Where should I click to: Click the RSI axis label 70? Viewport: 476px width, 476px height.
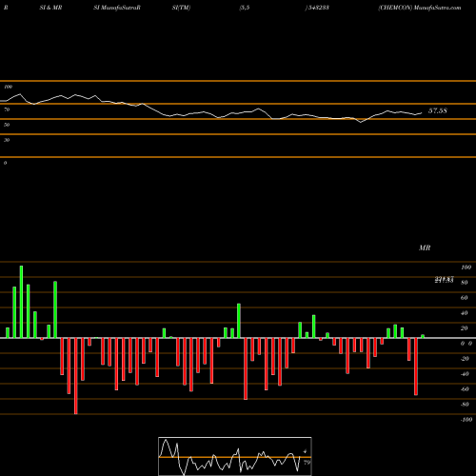point(7,109)
